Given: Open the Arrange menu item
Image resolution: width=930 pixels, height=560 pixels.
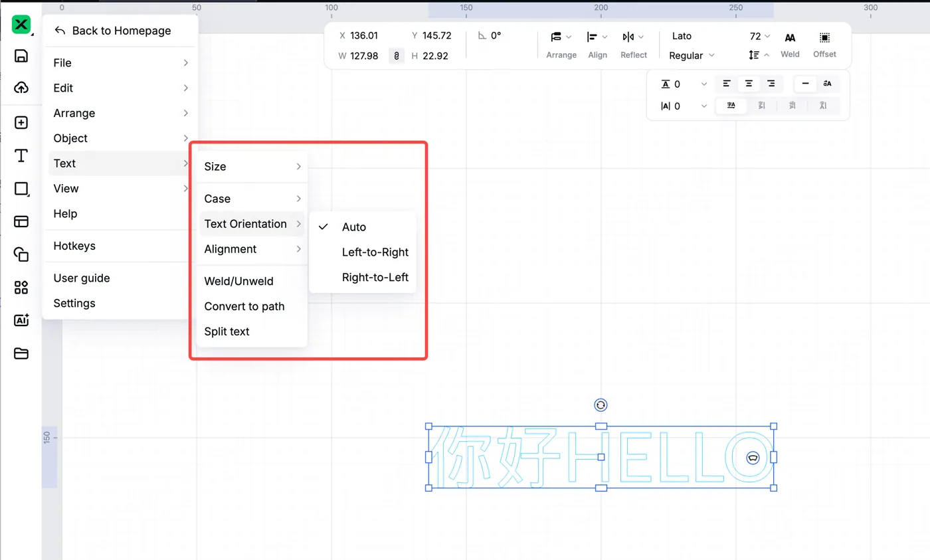Looking at the screenshot, I should [x=120, y=113].
